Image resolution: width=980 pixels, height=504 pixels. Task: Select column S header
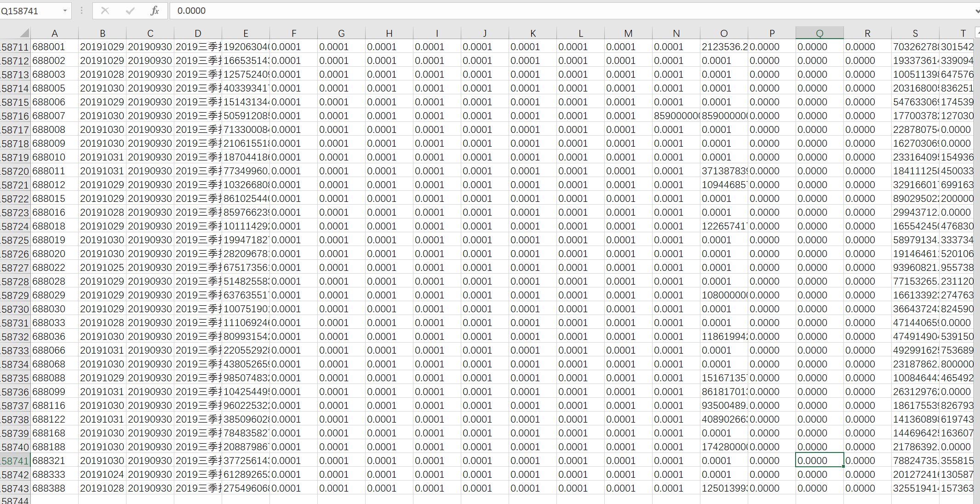pyautogui.click(x=915, y=33)
